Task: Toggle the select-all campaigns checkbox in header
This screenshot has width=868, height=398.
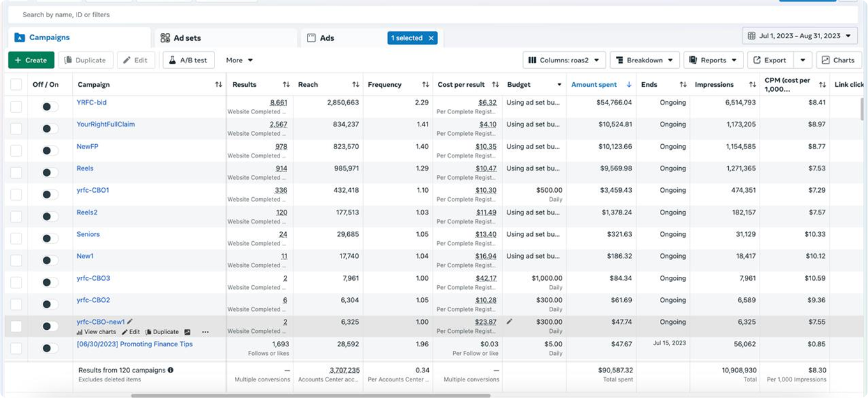Action: click(x=16, y=84)
